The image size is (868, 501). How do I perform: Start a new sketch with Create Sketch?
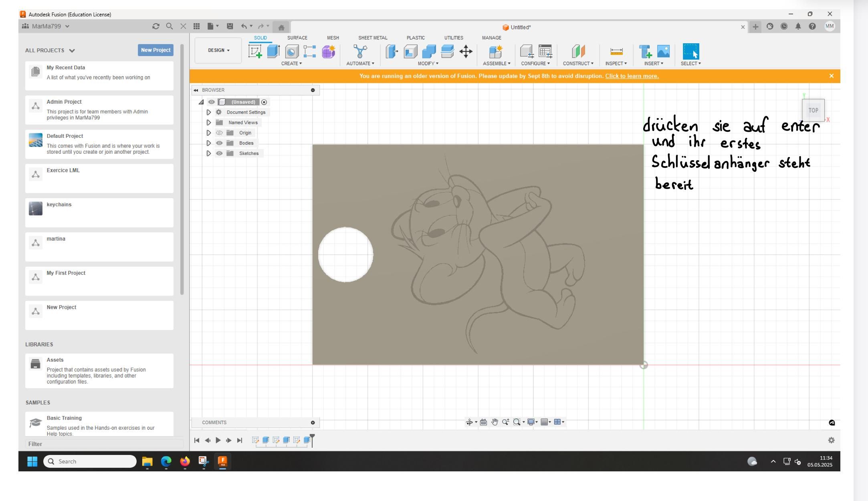point(255,52)
